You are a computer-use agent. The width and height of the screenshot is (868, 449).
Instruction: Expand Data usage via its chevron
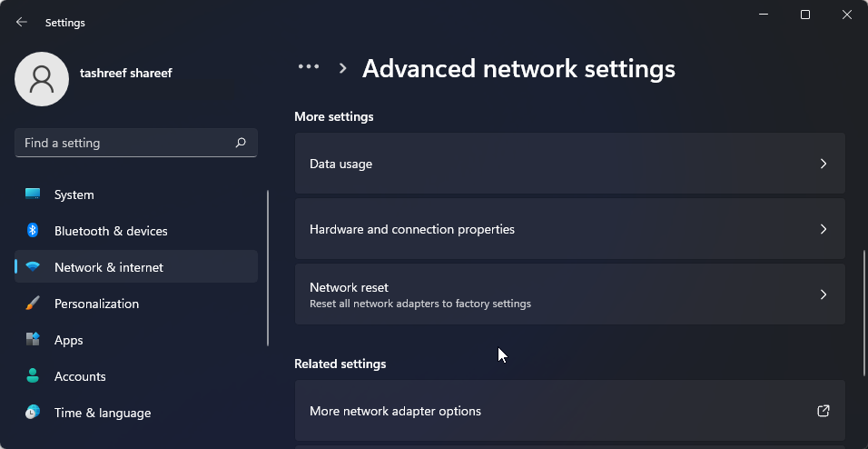(x=823, y=164)
